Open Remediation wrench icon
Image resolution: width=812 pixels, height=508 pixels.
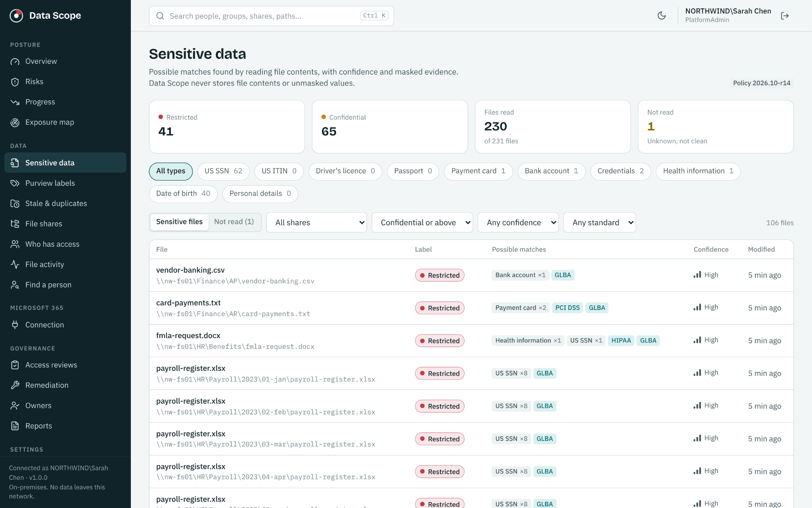[15, 385]
